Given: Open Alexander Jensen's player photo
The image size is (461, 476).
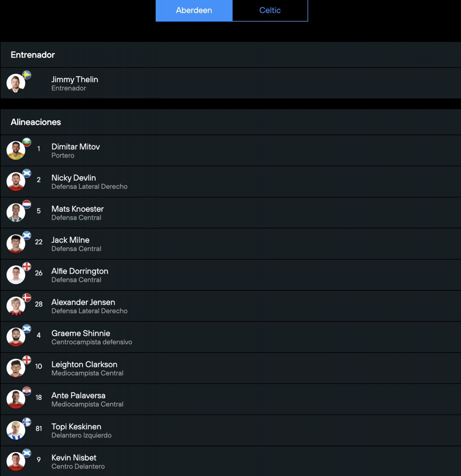Looking at the screenshot, I should click(x=16, y=306).
